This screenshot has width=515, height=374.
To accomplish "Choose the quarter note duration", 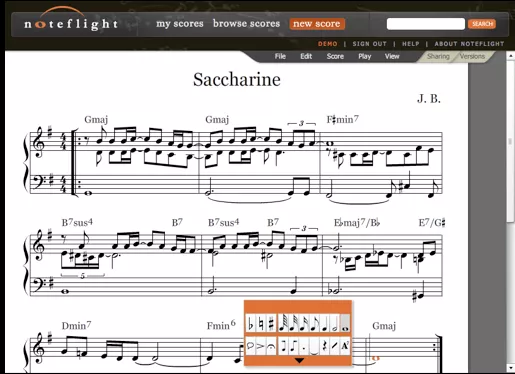I will 325,323.
